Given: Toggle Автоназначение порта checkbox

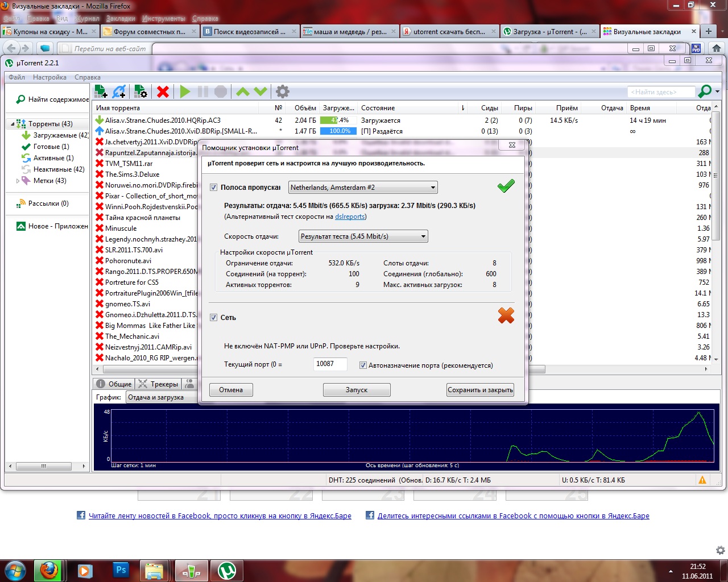Looking at the screenshot, I should point(363,365).
